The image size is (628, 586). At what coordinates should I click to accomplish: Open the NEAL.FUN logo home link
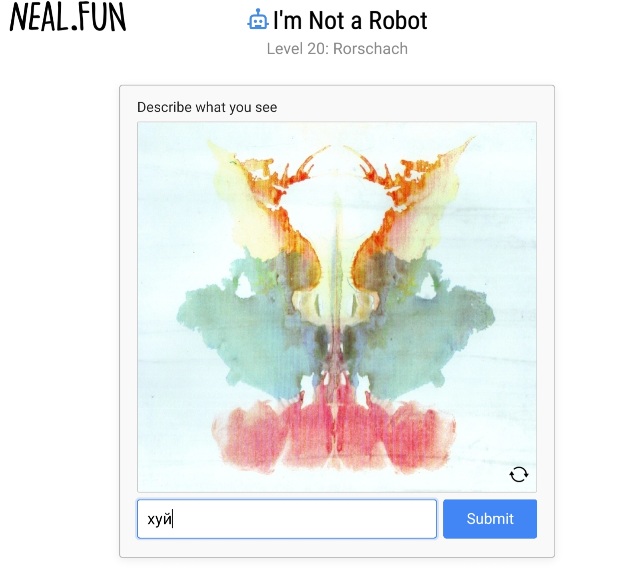click(68, 17)
